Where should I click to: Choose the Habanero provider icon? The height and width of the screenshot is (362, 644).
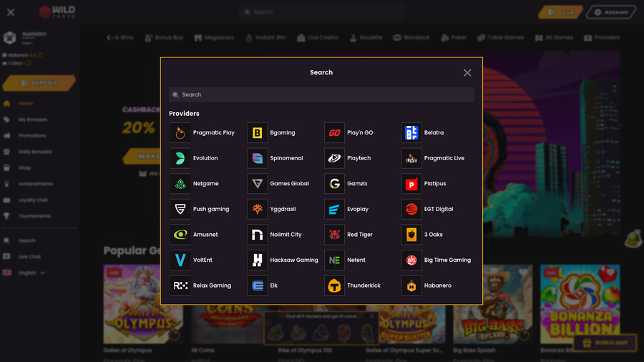[x=411, y=285]
